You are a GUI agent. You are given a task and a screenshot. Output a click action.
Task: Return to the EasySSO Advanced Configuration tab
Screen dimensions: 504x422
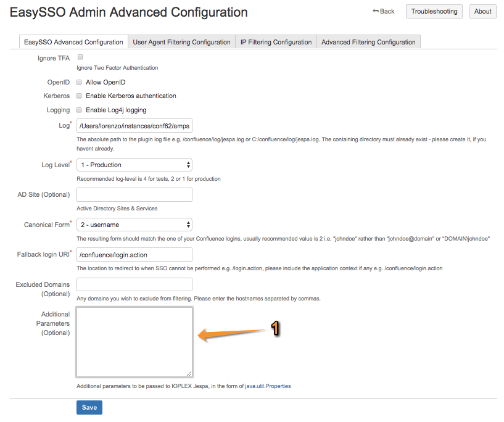pos(73,42)
